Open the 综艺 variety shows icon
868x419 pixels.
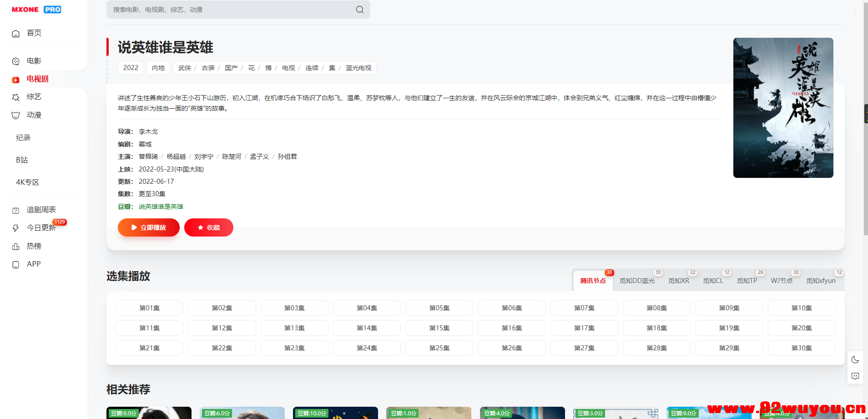click(15, 96)
